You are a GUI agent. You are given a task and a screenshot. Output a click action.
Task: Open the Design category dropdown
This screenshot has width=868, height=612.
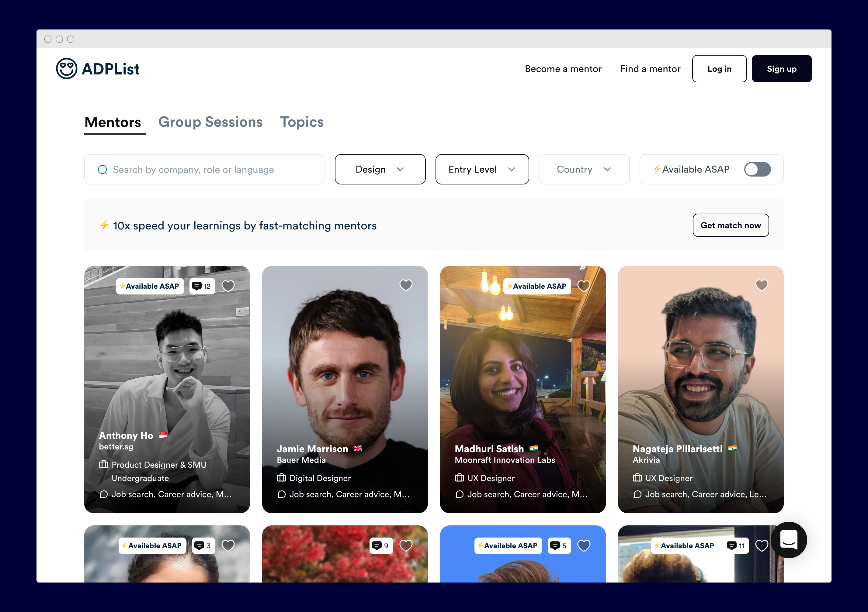click(x=380, y=169)
